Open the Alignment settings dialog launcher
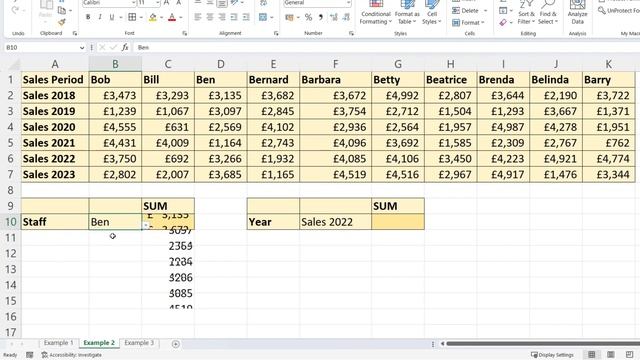Image resolution: width=640 pixels, height=360 pixels. point(276,33)
